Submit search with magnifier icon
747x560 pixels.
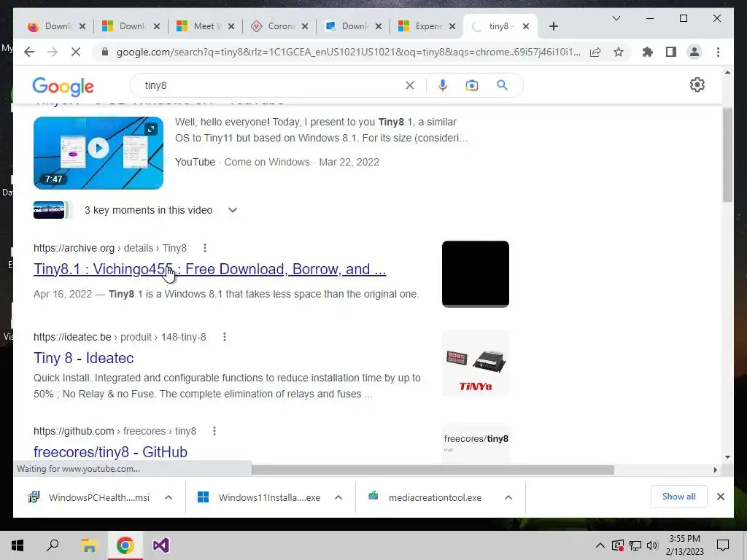(502, 85)
